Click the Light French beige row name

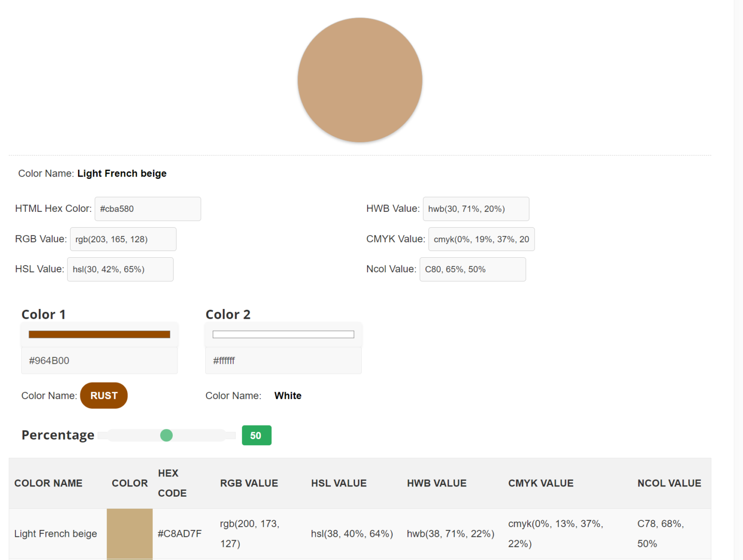point(56,534)
